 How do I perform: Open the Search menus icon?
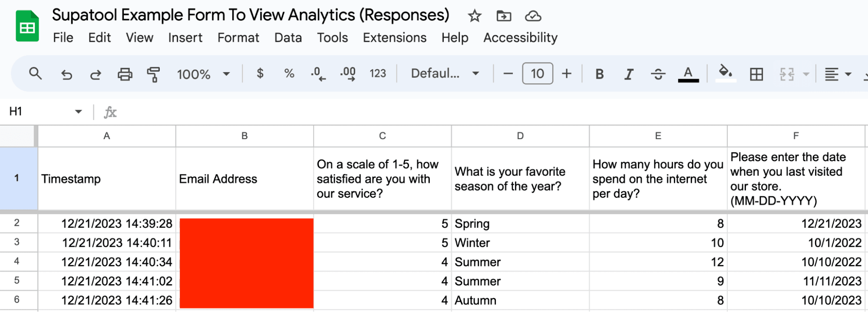(x=36, y=73)
